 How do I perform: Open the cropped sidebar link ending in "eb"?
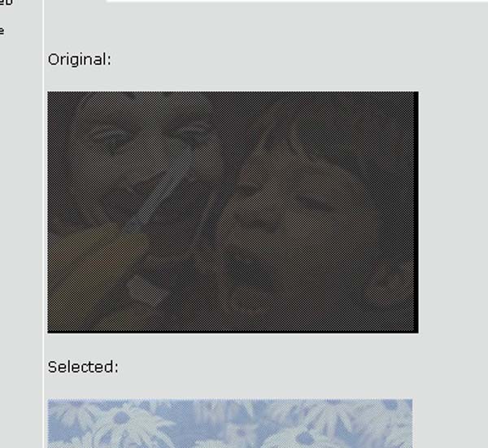coord(7,2)
